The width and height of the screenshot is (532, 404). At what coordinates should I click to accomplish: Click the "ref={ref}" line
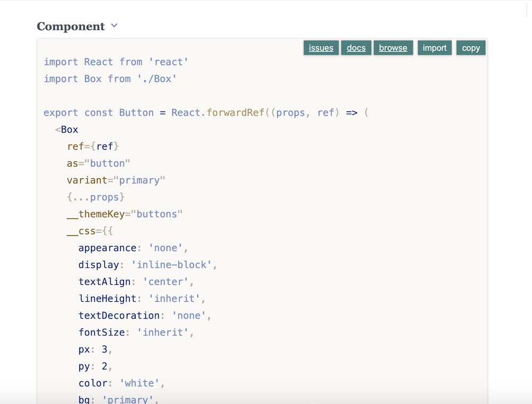tap(93, 146)
